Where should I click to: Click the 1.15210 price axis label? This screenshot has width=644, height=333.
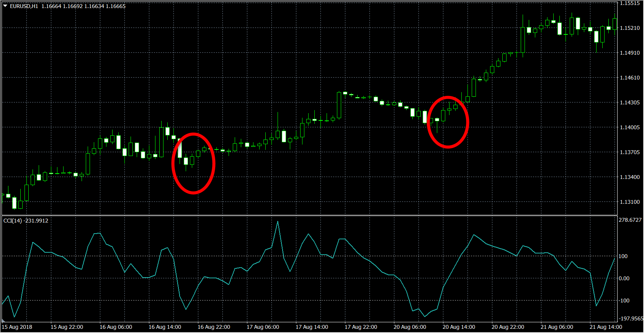(x=629, y=28)
